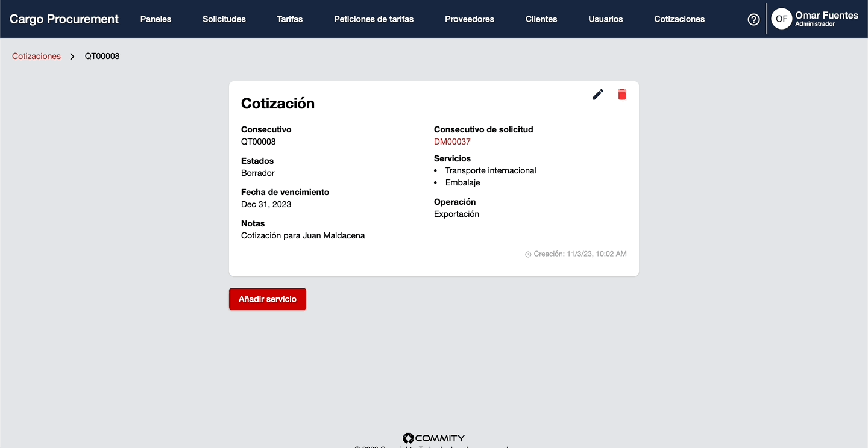
Task: Switch to Usuarios section
Action: [606, 19]
